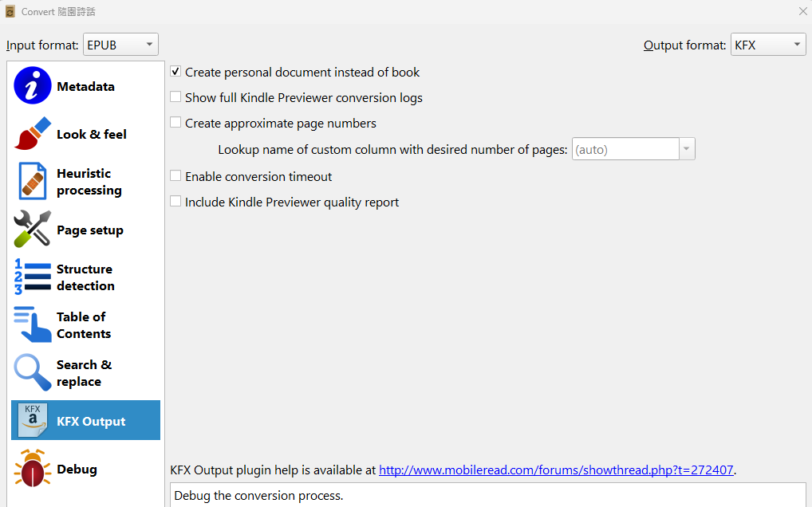Image resolution: width=812 pixels, height=507 pixels.
Task: Enable Show full Kindle Previewer conversion logs
Action: pos(175,96)
